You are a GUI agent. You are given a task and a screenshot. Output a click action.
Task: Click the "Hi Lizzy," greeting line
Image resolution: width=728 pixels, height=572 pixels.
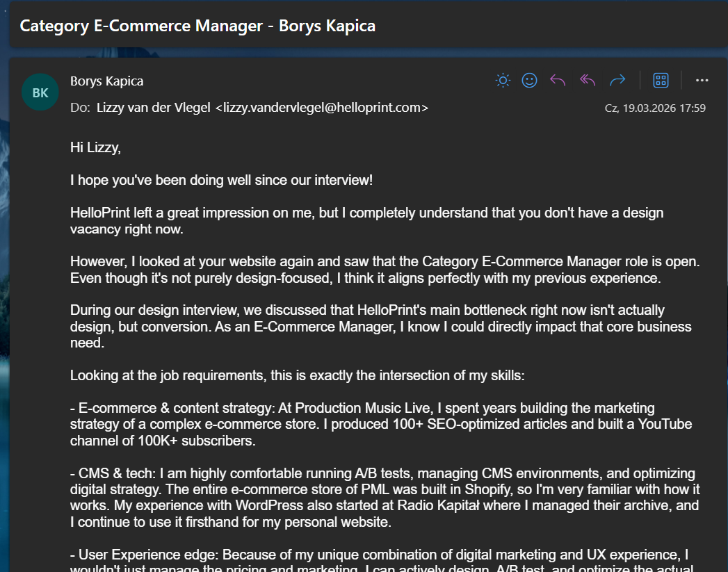(95, 147)
